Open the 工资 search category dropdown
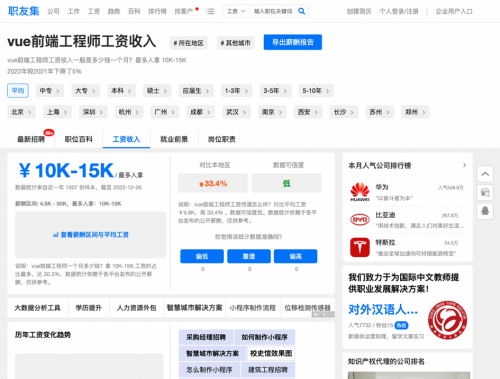 coord(236,11)
